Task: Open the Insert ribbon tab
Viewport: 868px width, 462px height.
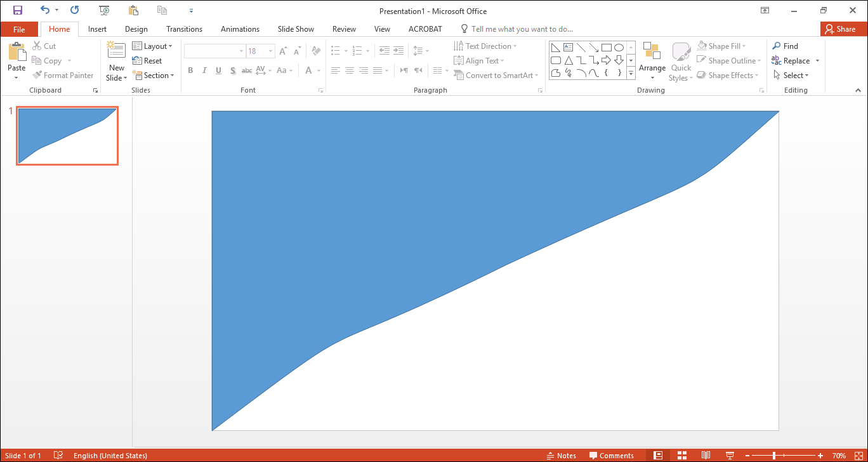Action: [x=97, y=29]
